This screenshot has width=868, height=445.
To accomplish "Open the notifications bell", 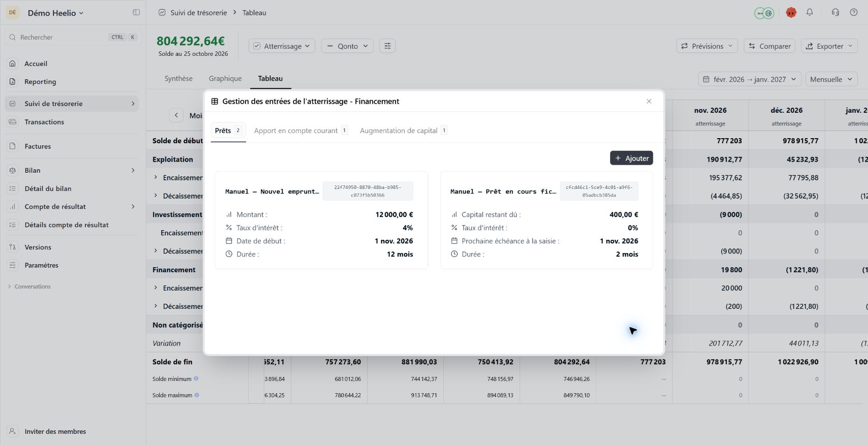I will click(810, 13).
